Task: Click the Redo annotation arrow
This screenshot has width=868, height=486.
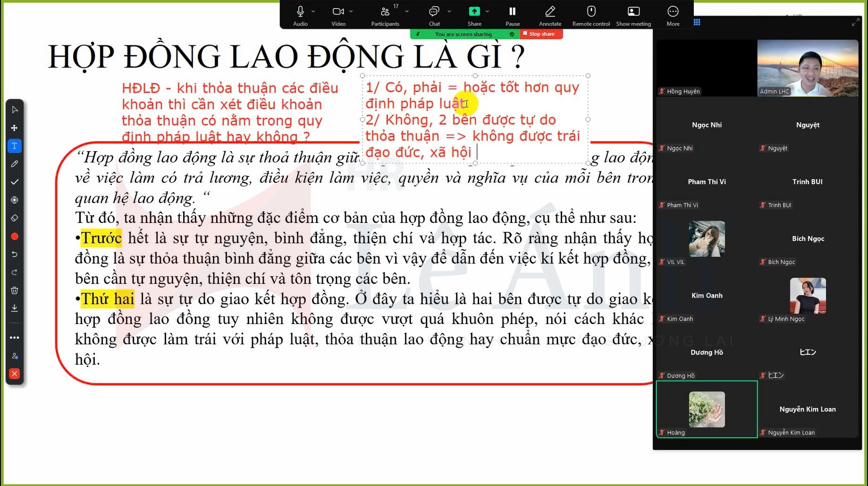Action: click(15, 273)
